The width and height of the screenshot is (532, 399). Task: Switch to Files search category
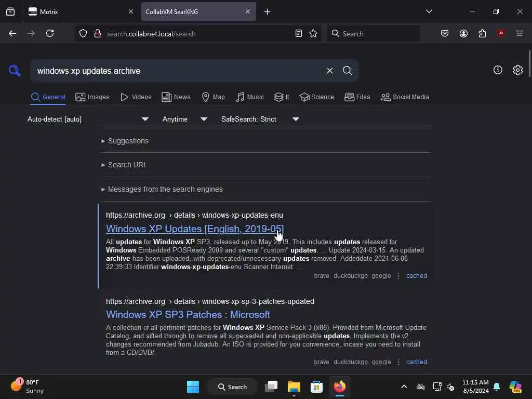[x=357, y=97]
